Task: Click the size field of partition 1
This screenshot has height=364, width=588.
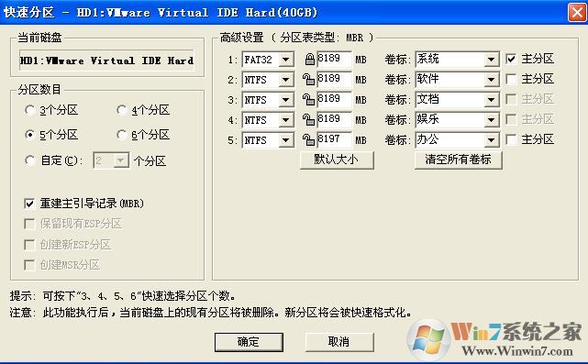Action: coord(335,60)
